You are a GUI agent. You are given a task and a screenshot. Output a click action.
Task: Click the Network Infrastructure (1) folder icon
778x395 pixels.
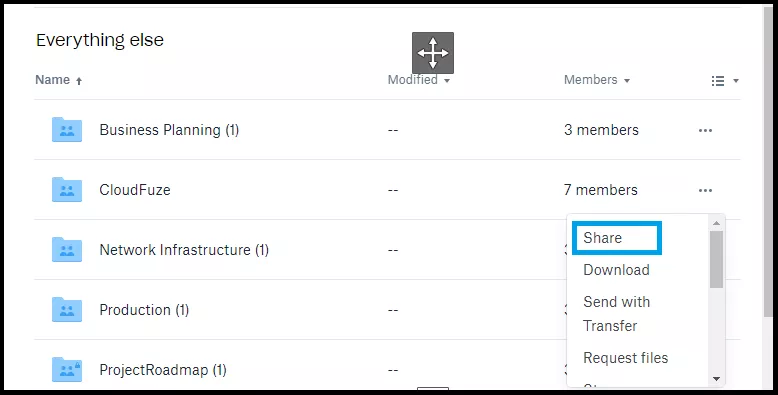[x=67, y=250]
